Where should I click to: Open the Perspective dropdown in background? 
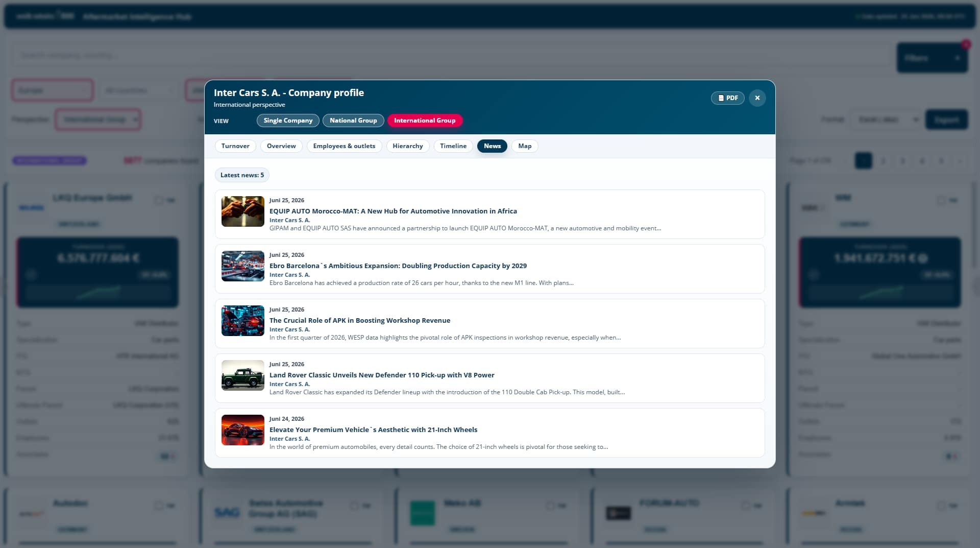click(x=98, y=120)
